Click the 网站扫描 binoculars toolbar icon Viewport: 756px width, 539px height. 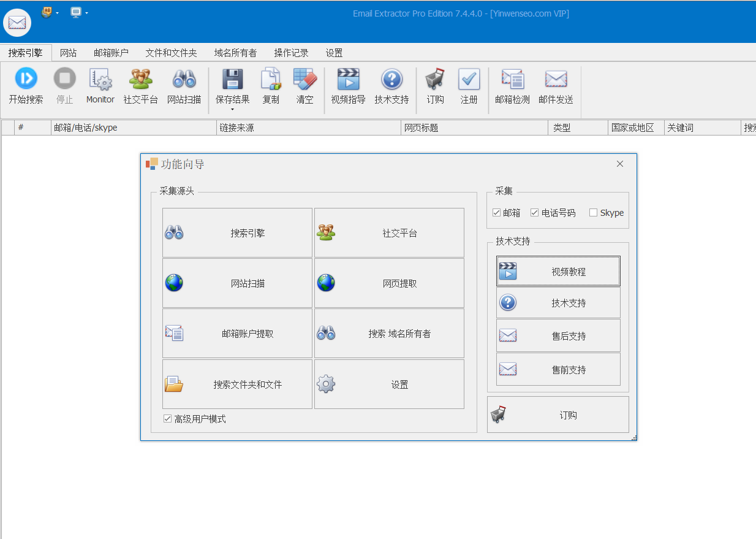pyautogui.click(x=184, y=79)
